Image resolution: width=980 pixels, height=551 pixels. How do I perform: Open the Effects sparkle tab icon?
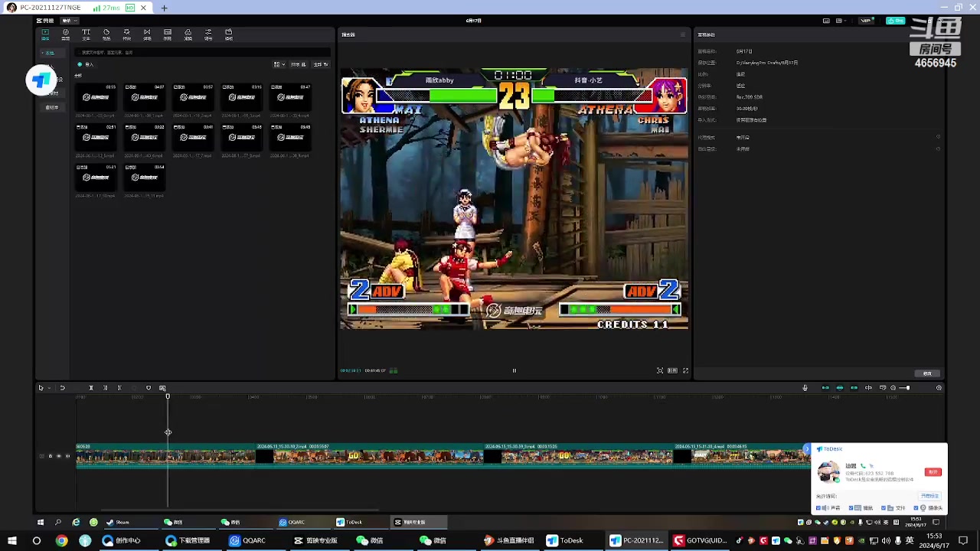coord(126,34)
